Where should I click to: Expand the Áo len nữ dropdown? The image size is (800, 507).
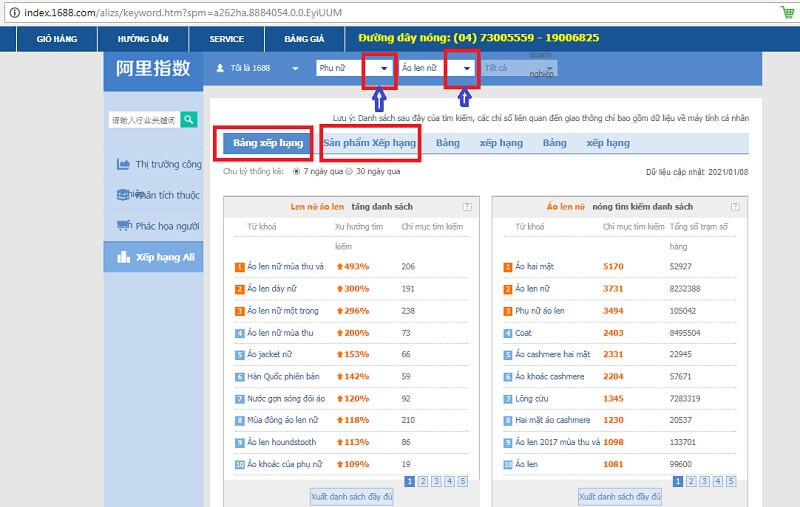point(466,68)
